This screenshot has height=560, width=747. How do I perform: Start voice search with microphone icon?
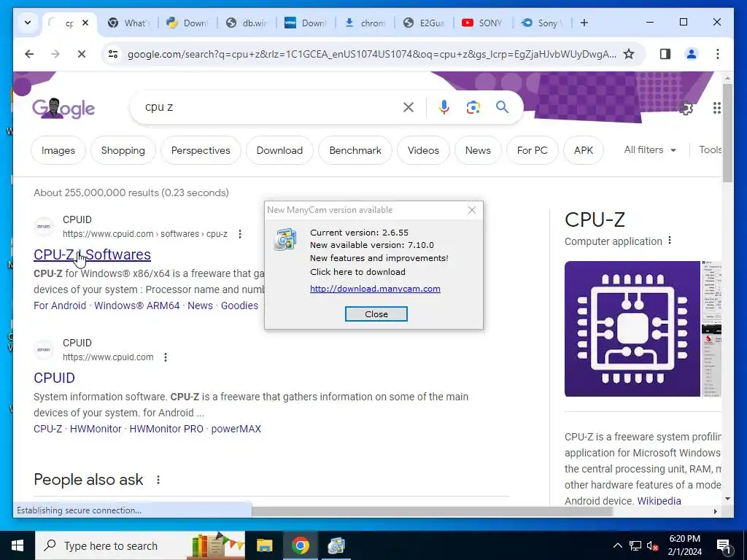(x=444, y=107)
